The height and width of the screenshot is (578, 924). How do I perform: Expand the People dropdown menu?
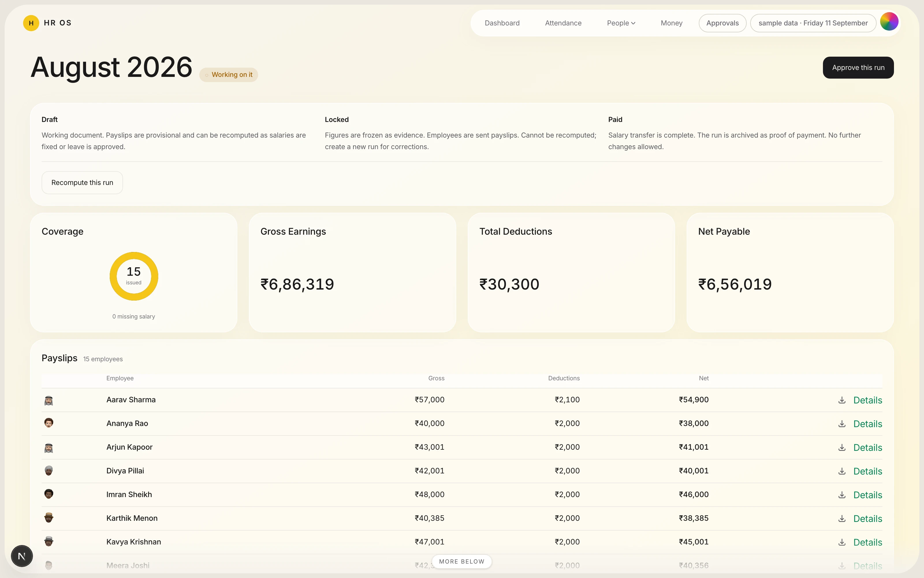[621, 23]
